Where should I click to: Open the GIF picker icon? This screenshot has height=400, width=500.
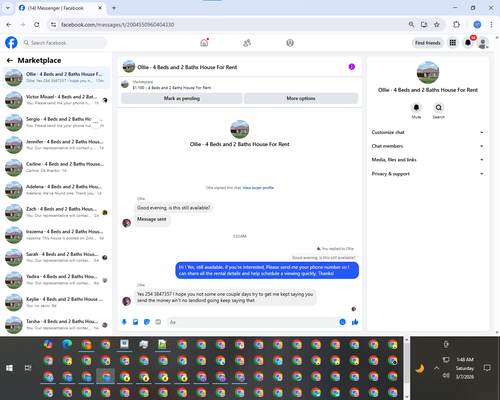[158, 322]
